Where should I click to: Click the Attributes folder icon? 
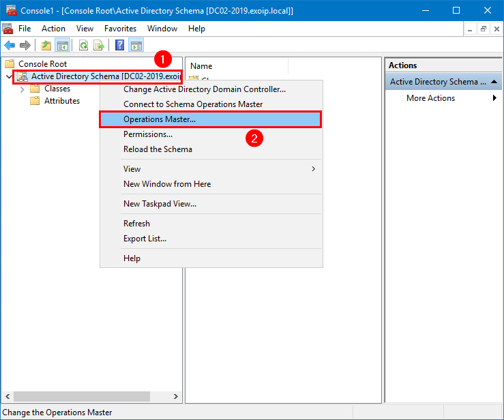pyautogui.click(x=35, y=101)
